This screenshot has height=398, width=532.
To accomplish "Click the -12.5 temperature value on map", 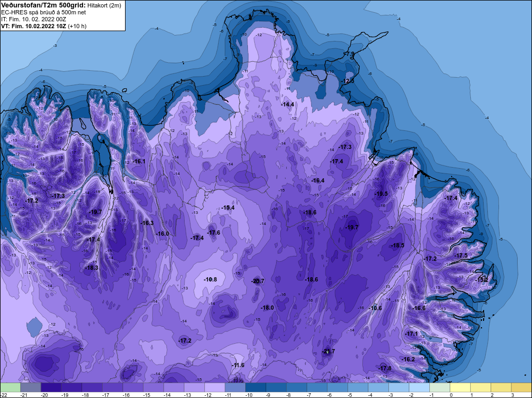I will (347, 81).
